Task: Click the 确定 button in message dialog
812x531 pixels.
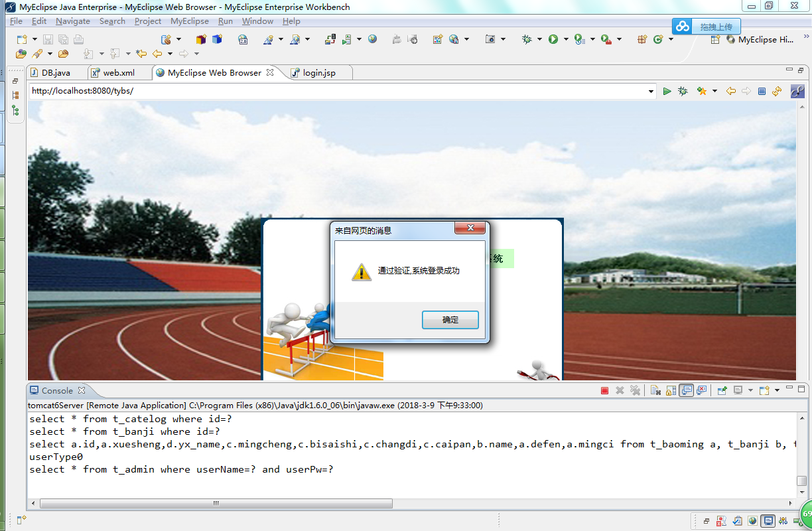Action: [x=450, y=320]
